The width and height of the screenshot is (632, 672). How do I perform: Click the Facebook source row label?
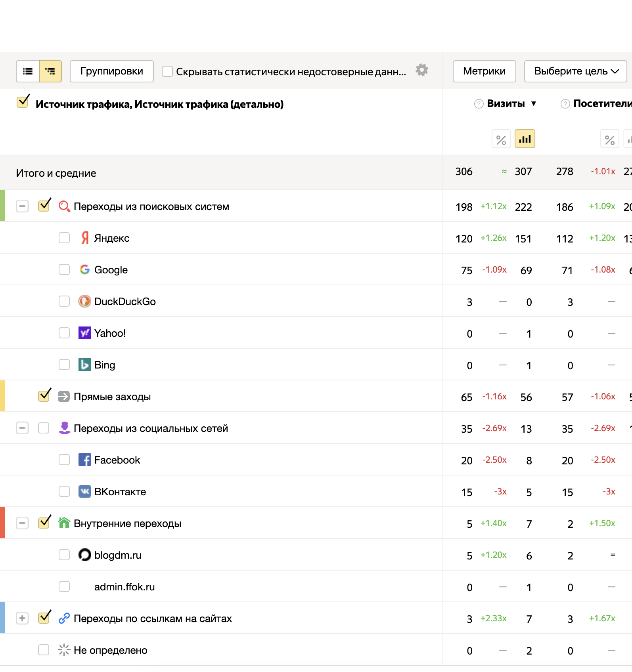[x=117, y=460]
